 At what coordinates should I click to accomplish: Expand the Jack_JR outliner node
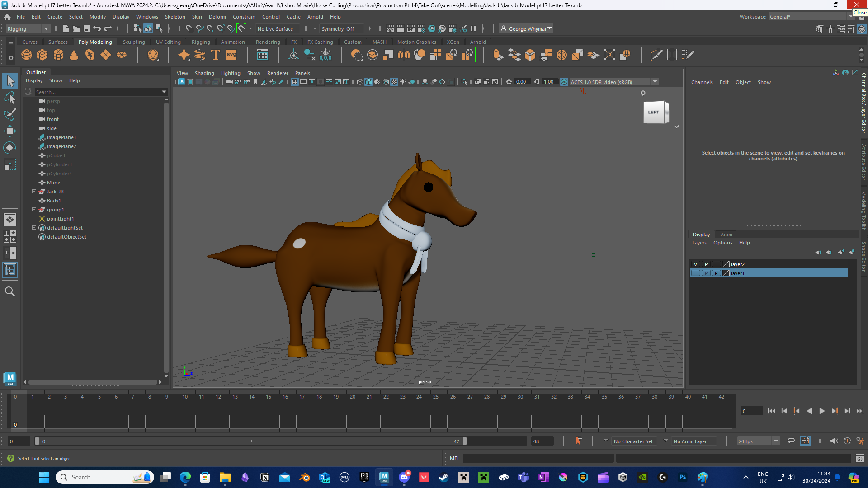pos(34,192)
